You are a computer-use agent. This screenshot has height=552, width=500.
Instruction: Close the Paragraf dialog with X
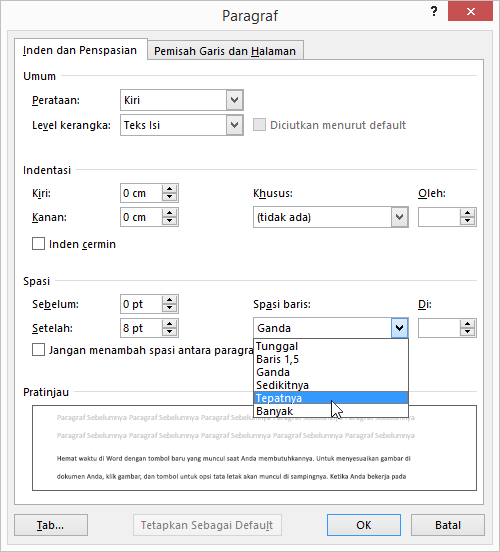[x=470, y=12]
